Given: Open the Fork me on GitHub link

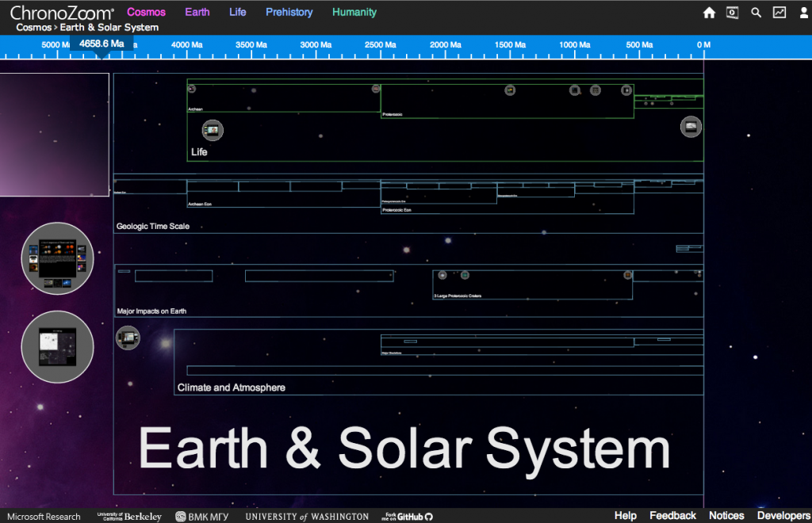Looking at the screenshot, I should tap(407, 517).
